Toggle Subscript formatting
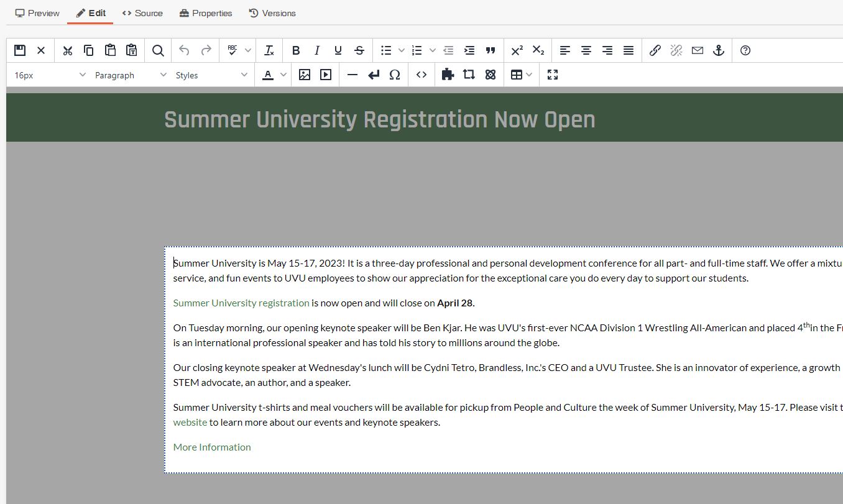 (x=538, y=50)
